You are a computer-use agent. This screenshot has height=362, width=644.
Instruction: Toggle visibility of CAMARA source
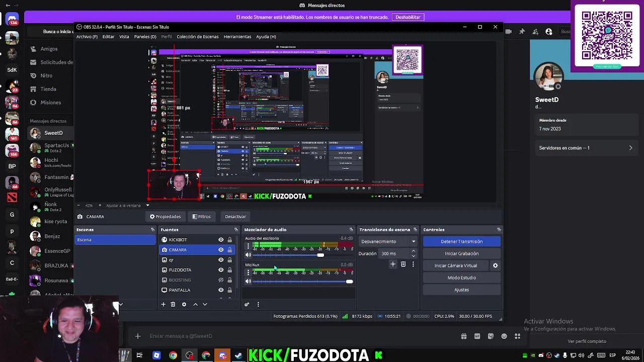(x=221, y=250)
